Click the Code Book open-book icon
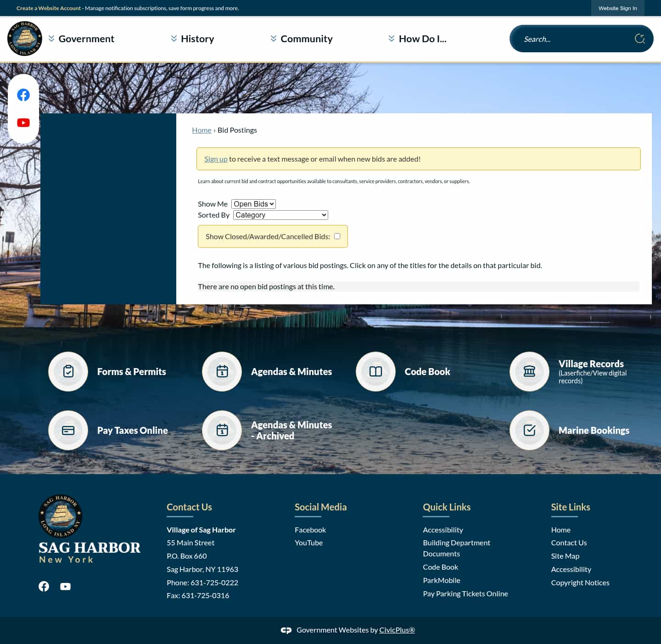661x644 pixels. pos(375,371)
